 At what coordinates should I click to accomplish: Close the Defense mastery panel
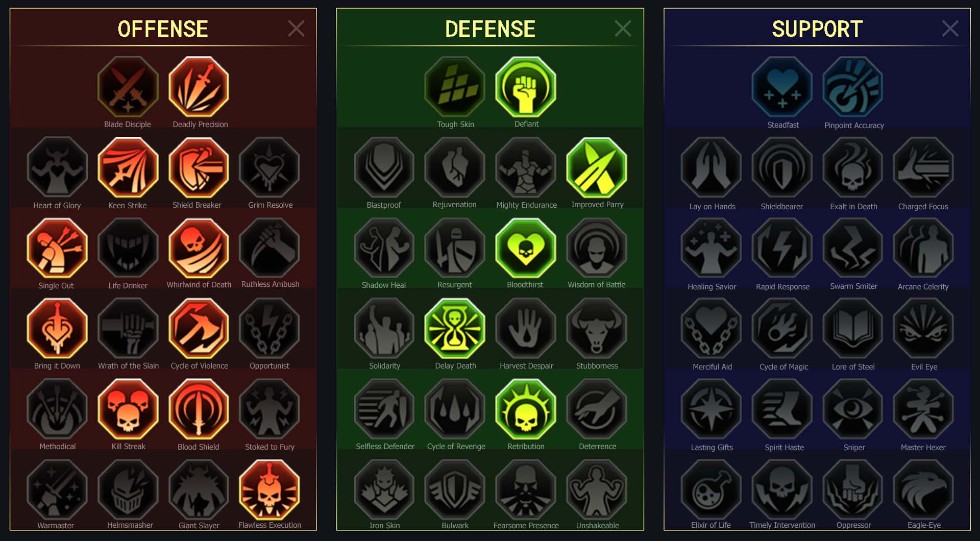pyautogui.click(x=623, y=29)
